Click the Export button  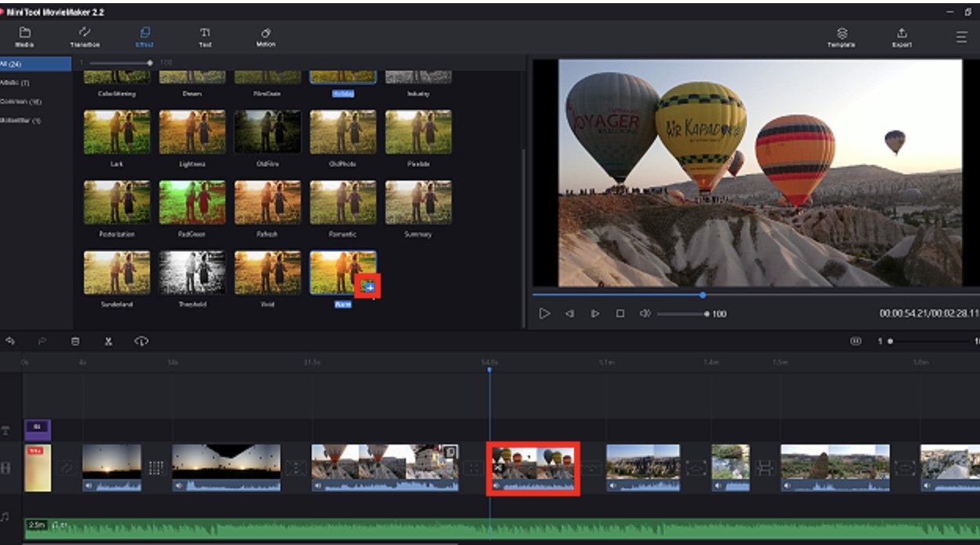901,38
